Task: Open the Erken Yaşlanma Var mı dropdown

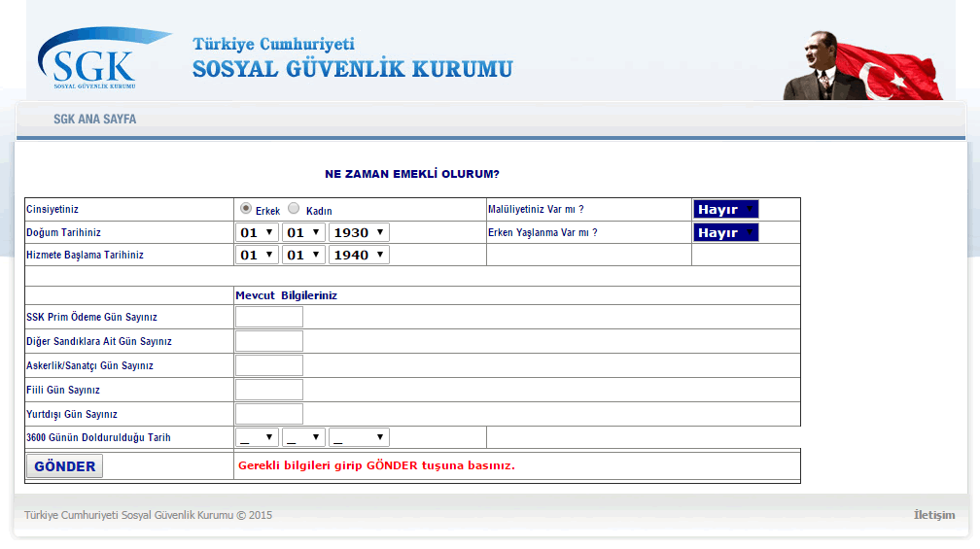Action: [725, 232]
